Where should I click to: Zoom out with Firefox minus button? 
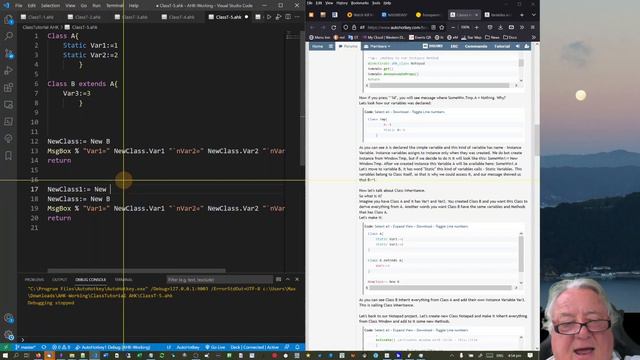pos(453,27)
